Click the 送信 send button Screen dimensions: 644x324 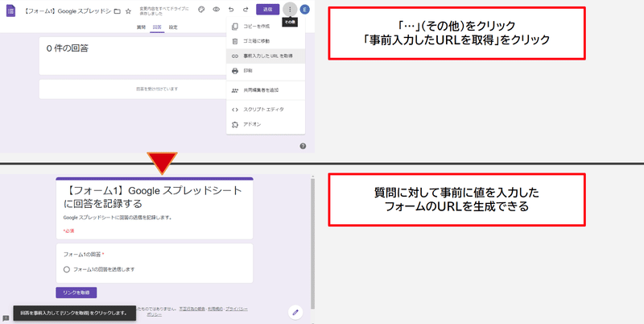click(267, 10)
